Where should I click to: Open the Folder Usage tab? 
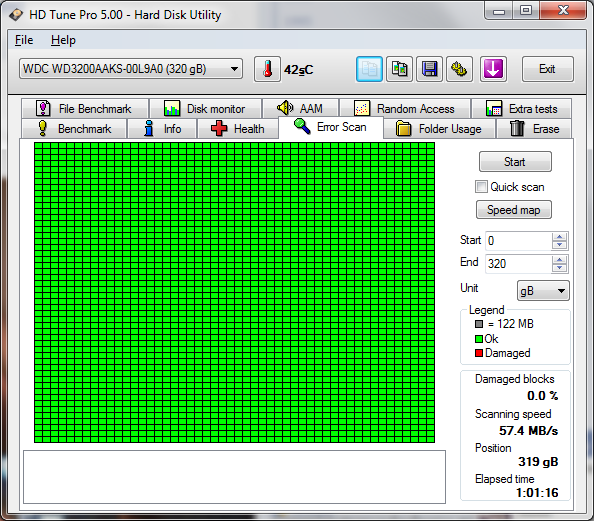click(439, 129)
